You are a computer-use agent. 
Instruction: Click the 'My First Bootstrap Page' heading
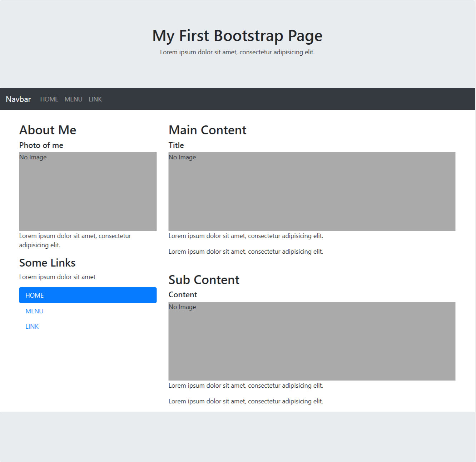pos(237,36)
